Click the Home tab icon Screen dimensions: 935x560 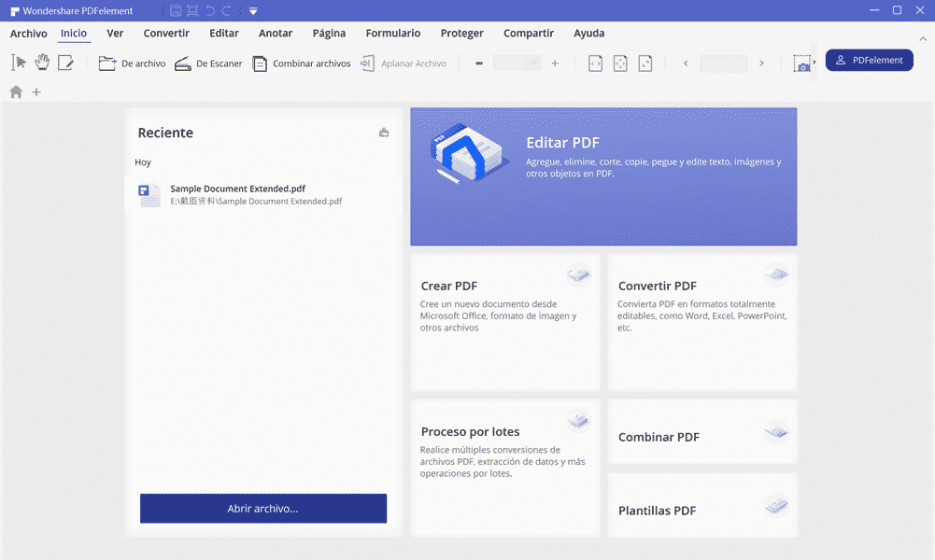[16, 92]
